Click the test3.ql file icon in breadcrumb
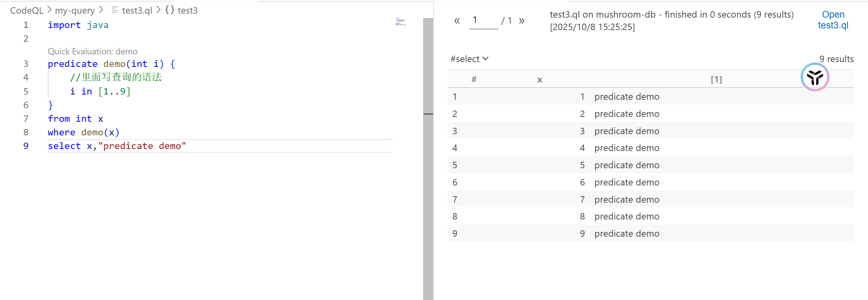This screenshot has height=300, width=868. pyautogui.click(x=115, y=10)
